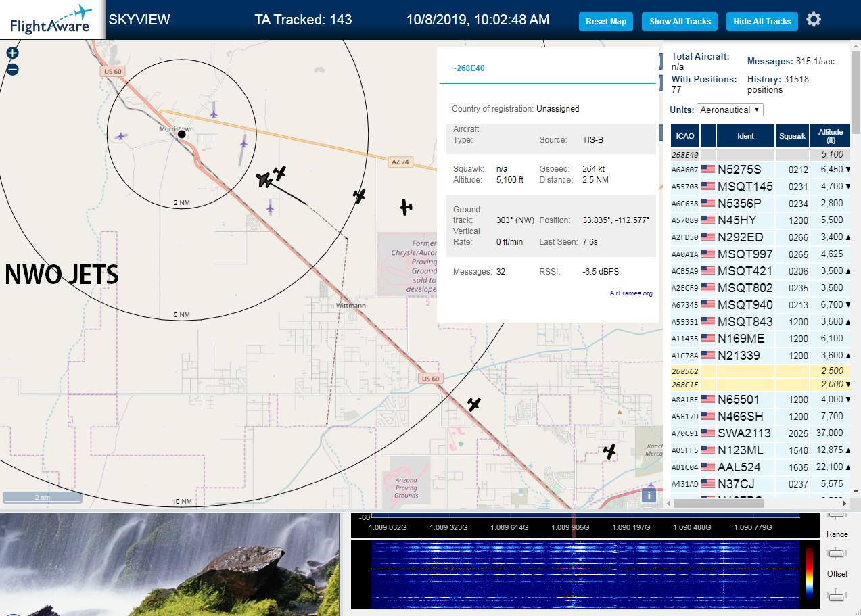Select the MSQT997 aircraft row
Viewport: 861px width, 616px height.
[x=760, y=254]
